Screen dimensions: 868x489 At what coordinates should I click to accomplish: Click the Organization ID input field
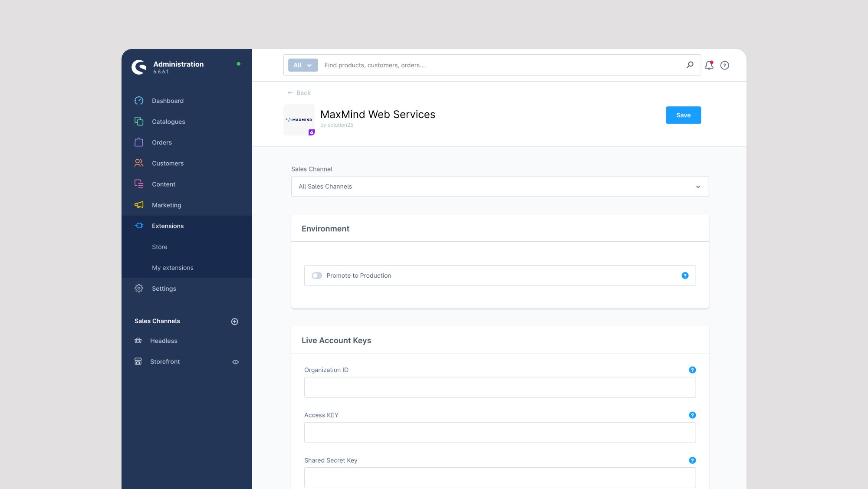(x=500, y=387)
